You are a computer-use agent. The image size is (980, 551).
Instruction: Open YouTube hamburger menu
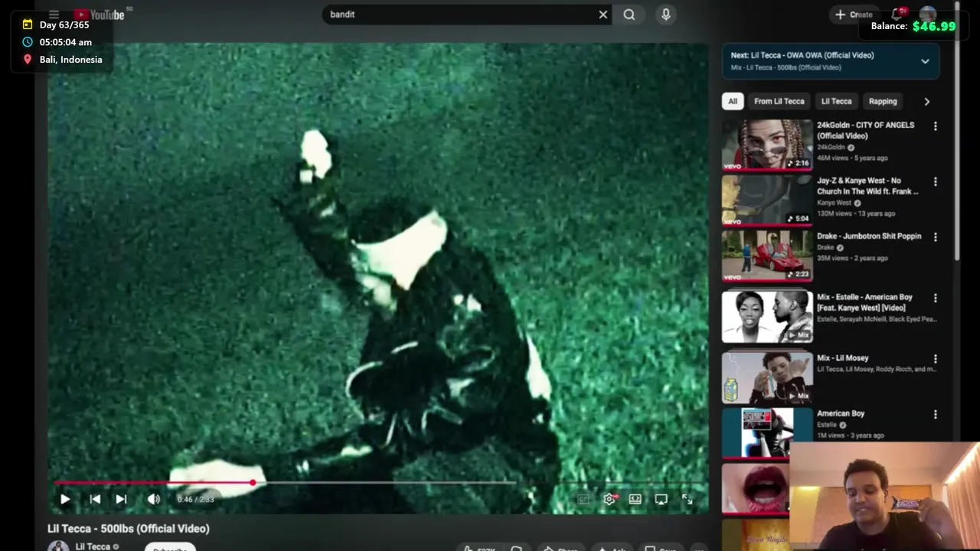coord(54,15)
